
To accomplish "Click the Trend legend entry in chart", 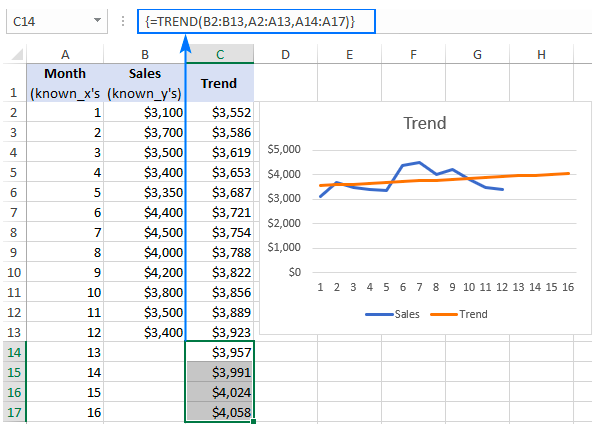I will tap(459, 314).
